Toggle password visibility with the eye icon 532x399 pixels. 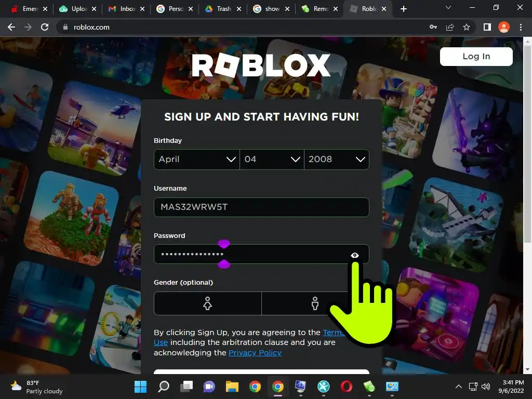tap(354, 255)
